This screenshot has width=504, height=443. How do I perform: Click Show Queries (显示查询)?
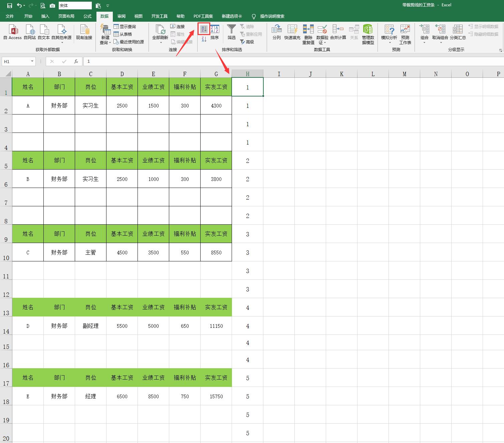pos(125,26)
